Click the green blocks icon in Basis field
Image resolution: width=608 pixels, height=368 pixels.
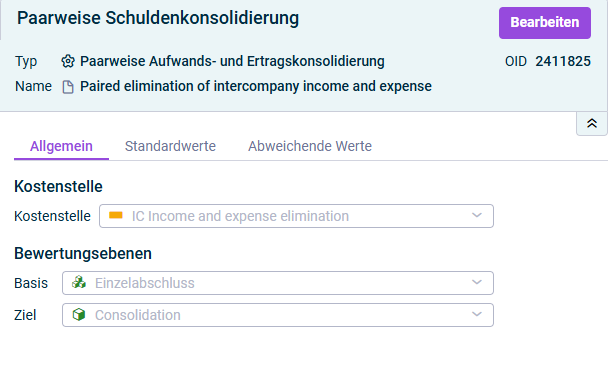(79, 282)
